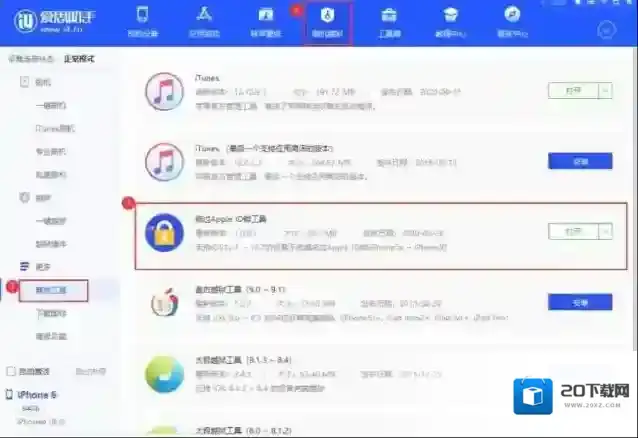Click the More stacked-lines icon in sidebar
Image resolution: width=638 pixels, height=438 pixels.
point(24,267)
